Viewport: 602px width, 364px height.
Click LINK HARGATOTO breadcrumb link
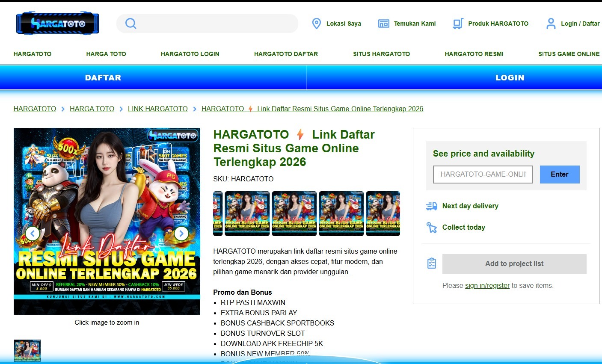coord(158,109)
